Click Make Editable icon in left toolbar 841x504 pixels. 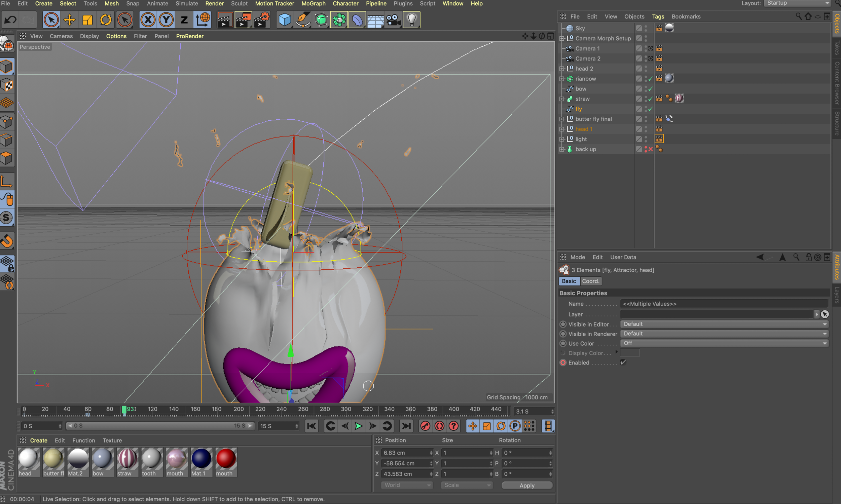(7, 44)
